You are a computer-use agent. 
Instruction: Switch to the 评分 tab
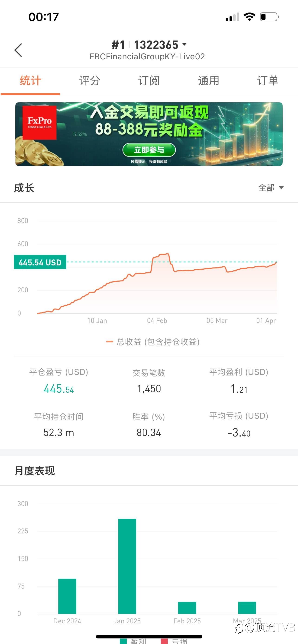click(x=90, y=81)
